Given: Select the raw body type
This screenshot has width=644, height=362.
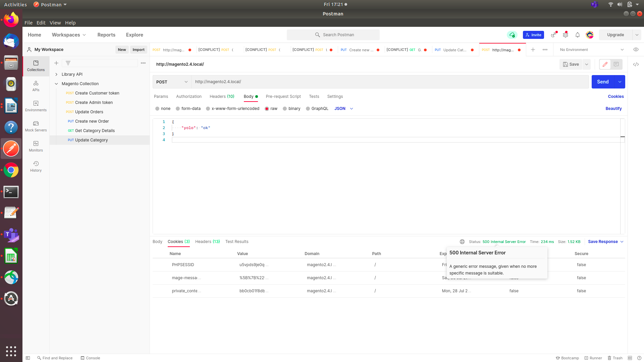Looking at the screenshot, I should coord(271,109).
